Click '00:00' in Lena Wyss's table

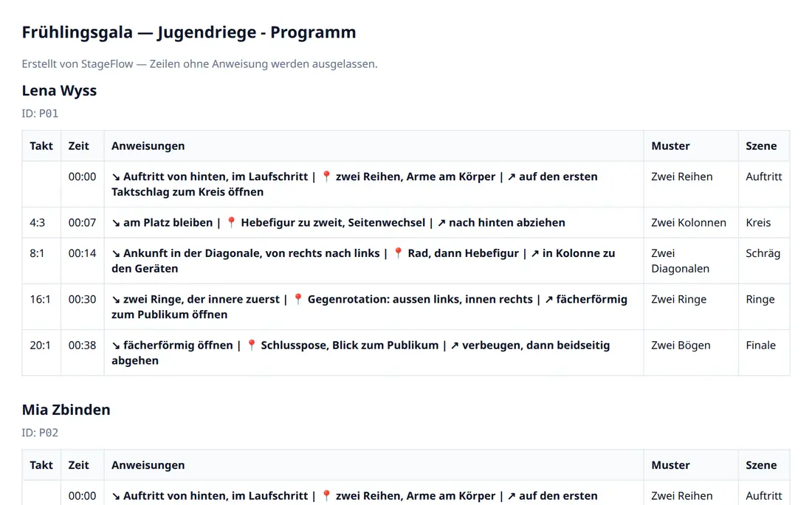[83, 176]
